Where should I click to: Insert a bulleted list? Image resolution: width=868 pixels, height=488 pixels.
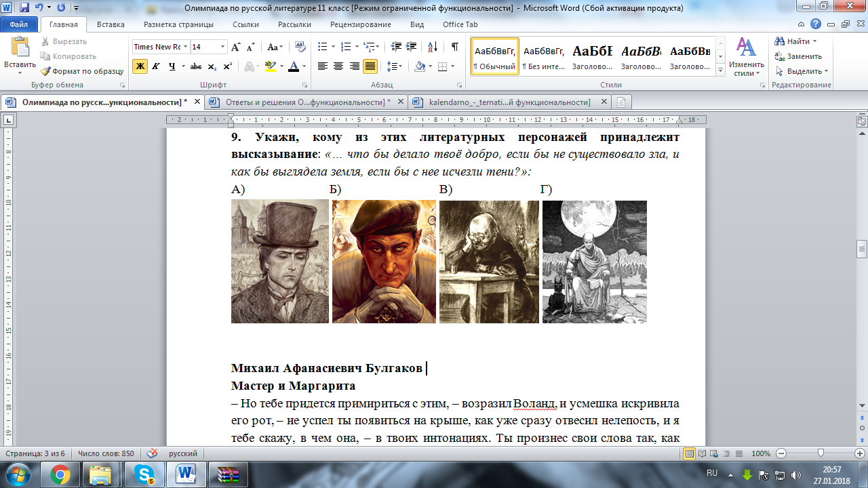322,47
